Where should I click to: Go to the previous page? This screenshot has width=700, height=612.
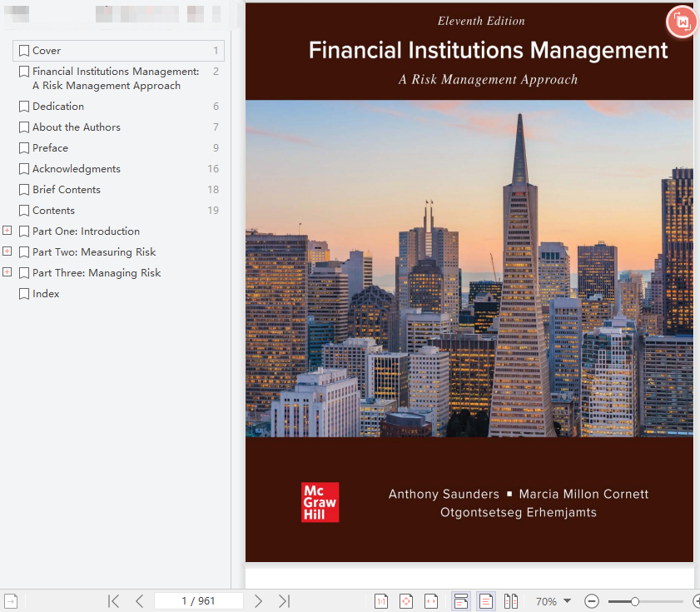point(139,601)
